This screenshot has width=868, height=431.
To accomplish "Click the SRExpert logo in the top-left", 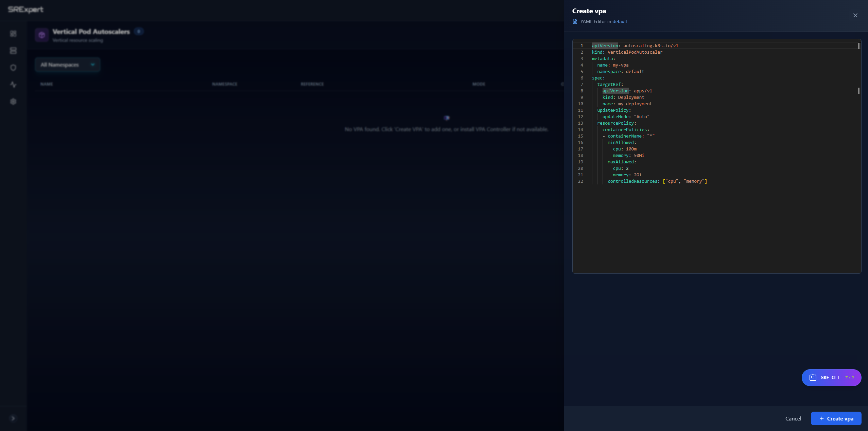I will coord(25,9).
